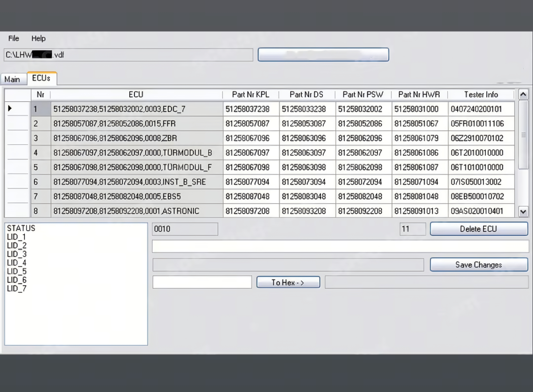Screen dimensions: 533x392
Task: Select LID_5 in the list
Action: (17, 271)
